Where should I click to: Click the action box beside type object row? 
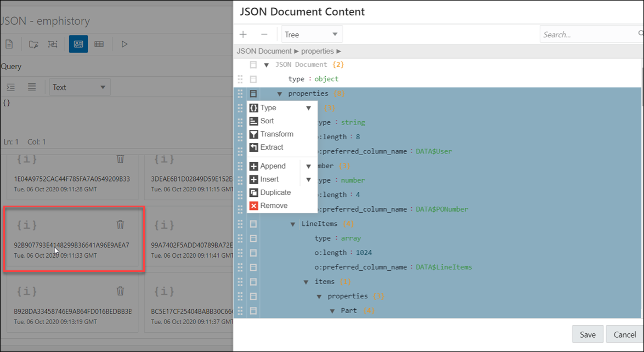click(x=253, y=79)
